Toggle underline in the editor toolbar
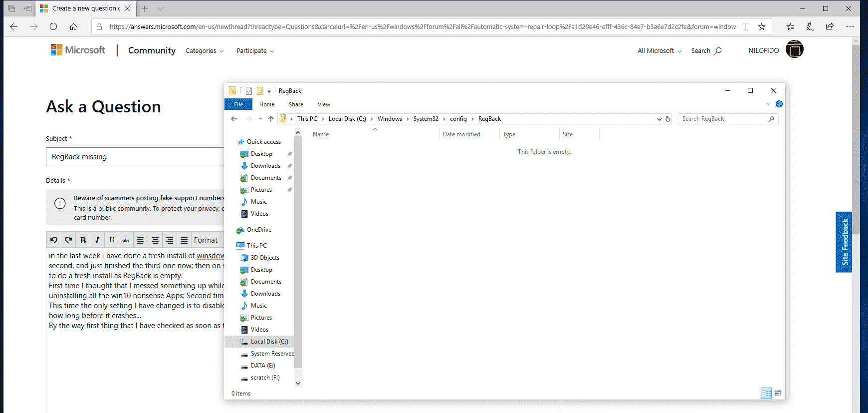868x413 pixels. pos(112,240)
